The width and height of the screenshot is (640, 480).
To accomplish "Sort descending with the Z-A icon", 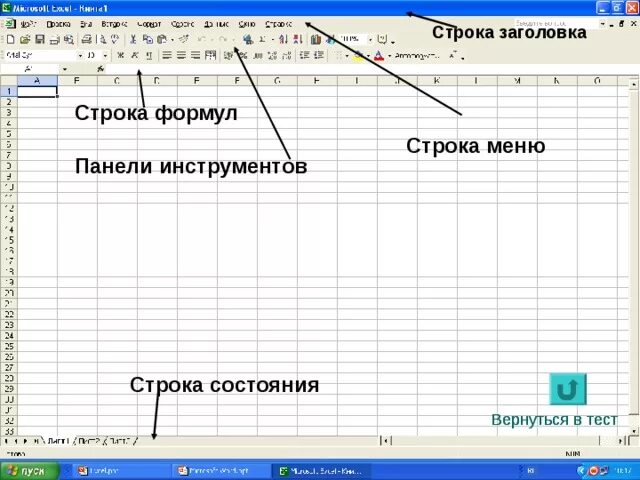I will coord(298,40).
